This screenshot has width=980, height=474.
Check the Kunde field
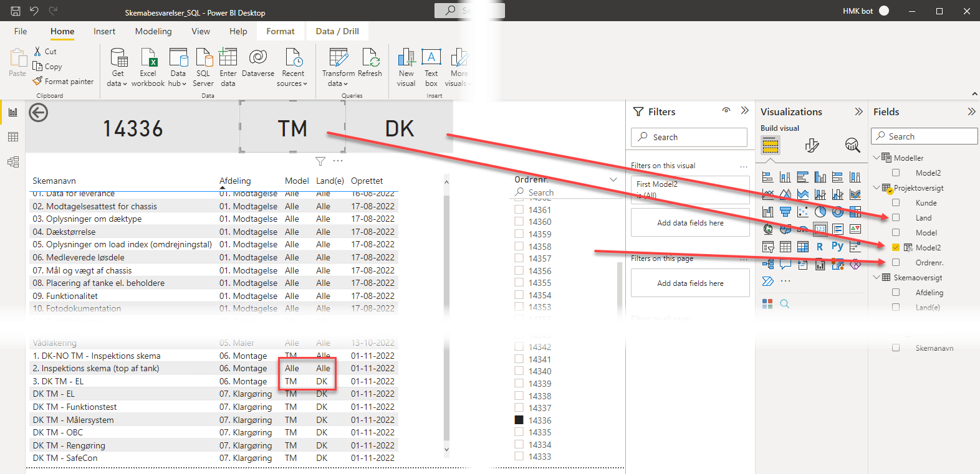pos(896,203)
